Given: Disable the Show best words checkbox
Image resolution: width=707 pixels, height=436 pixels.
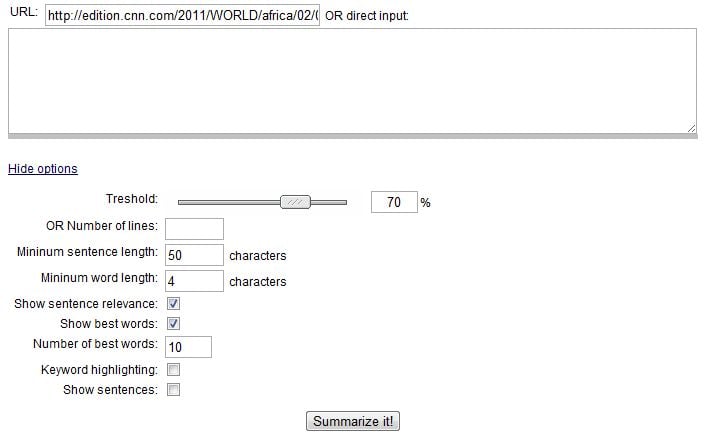Looking at the screenshot, I should [x=173, y=323].
